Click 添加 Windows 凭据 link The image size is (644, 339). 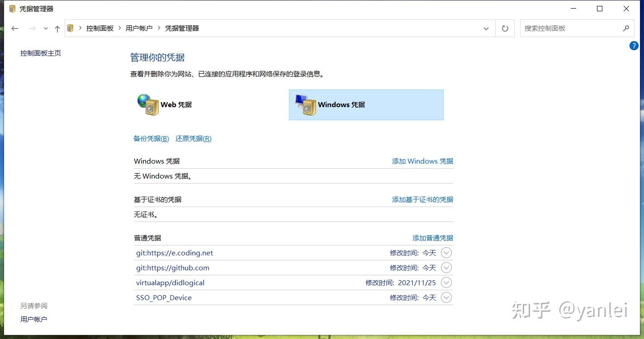[x=421, y=161]
